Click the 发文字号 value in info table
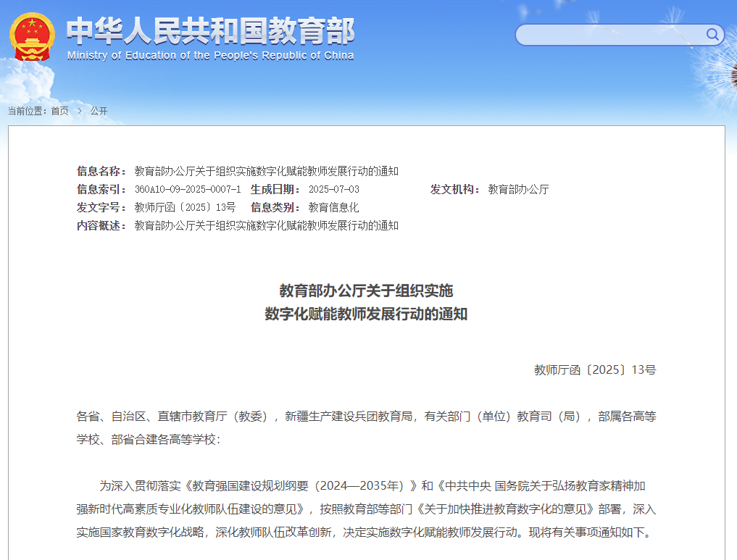The height and width of the screenshot is (560, 737). pos(186,207)
